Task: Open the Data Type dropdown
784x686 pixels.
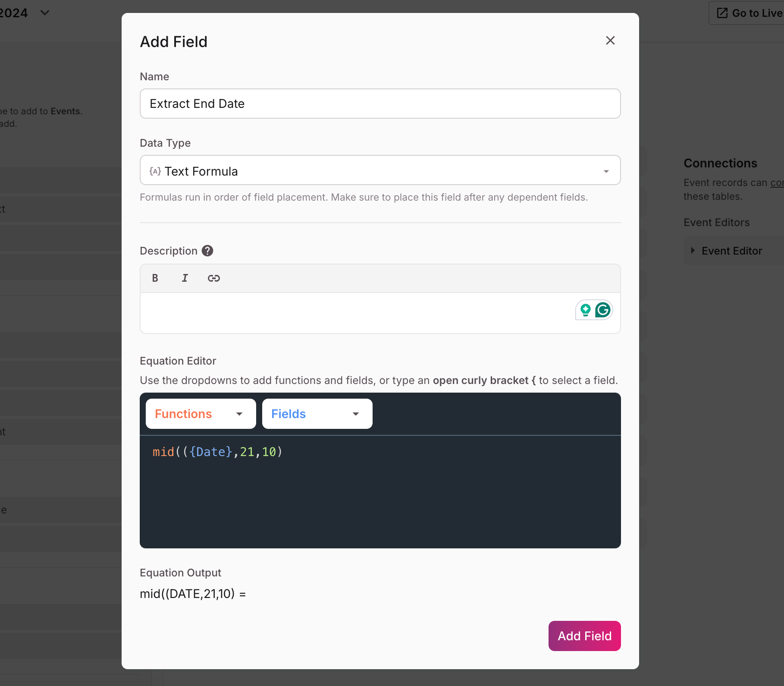Action: coord(379,170)
